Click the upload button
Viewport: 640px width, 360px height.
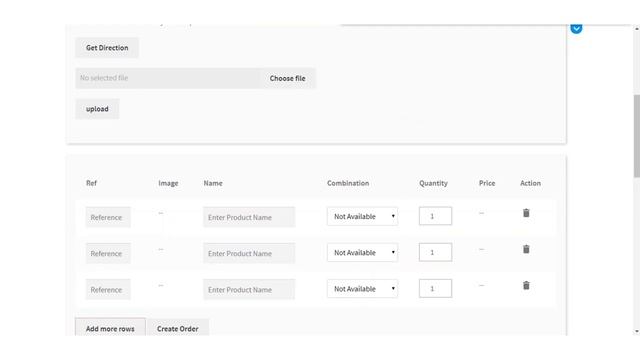click(x=97, y=109)
